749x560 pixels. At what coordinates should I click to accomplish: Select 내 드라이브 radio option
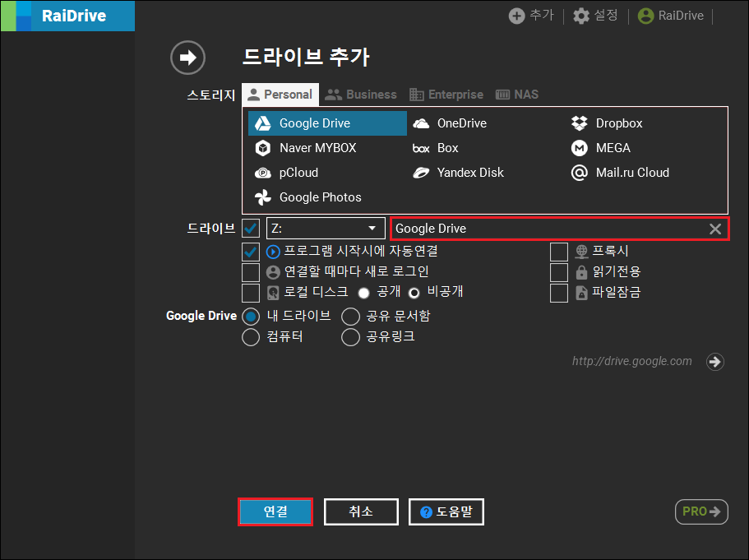(251, 317)
